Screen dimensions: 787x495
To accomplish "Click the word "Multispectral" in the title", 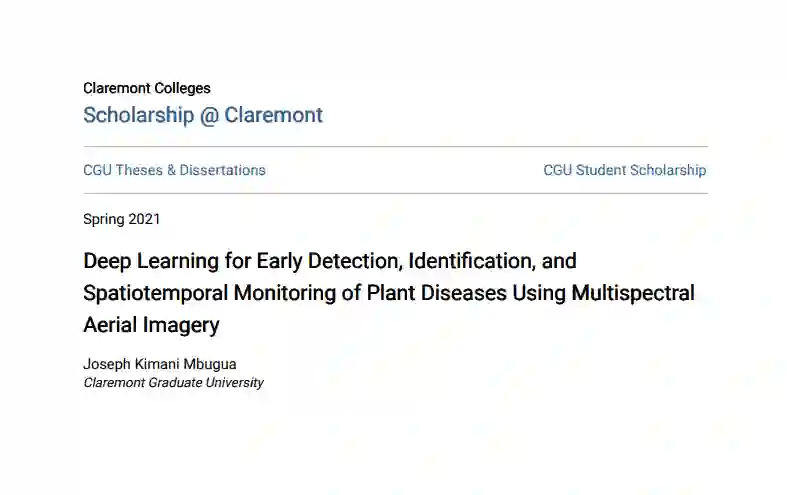I will tap(632, 293).
